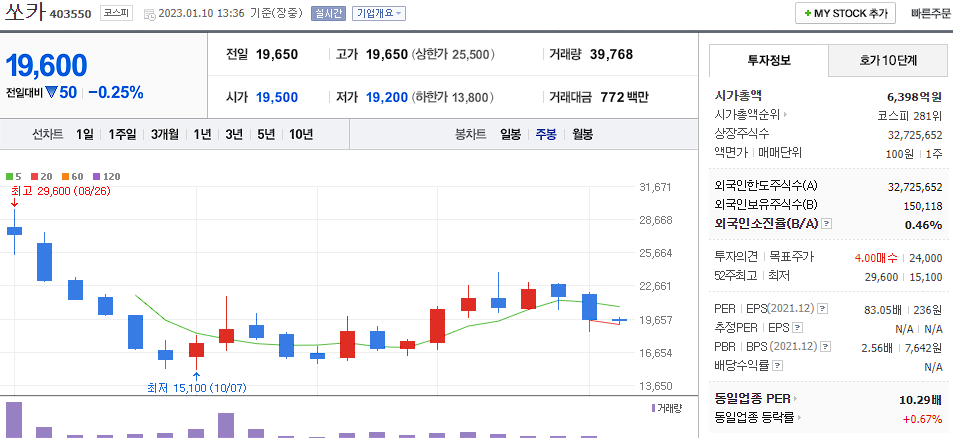Screen dimensions: 953x438
Task: Click the 거래대금 value 772 백만
Action: click(624, 97)
